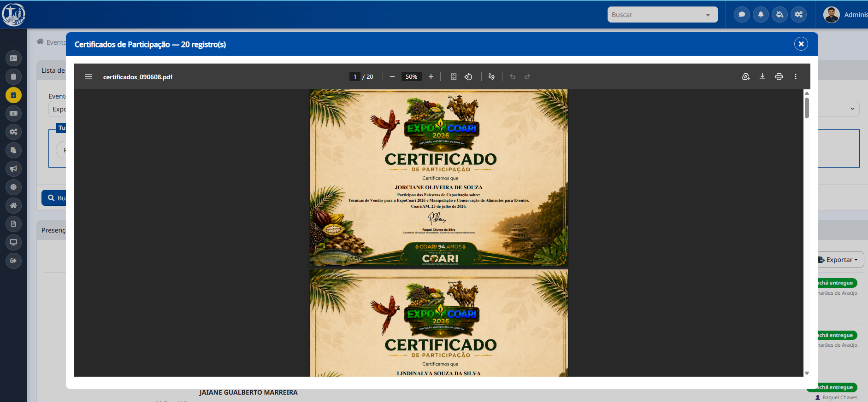Click the PDF page number field
This screenshot has width=868, height=402.
(355, 76)
